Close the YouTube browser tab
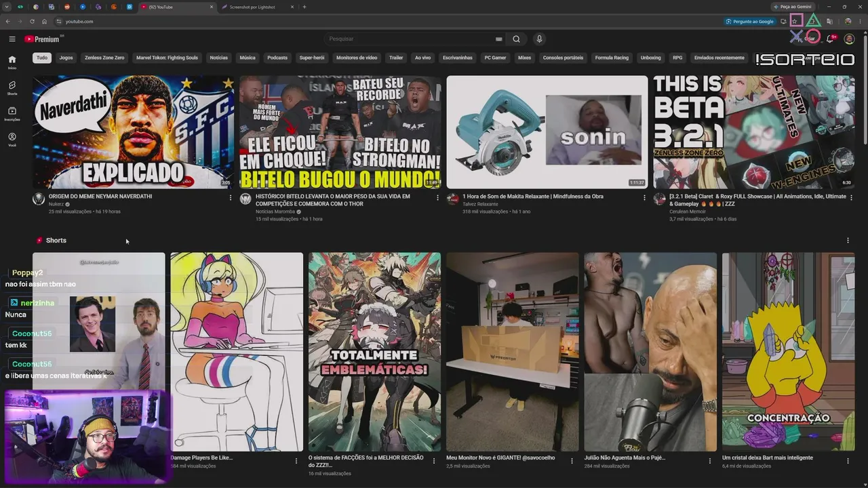 pos(212,7)
